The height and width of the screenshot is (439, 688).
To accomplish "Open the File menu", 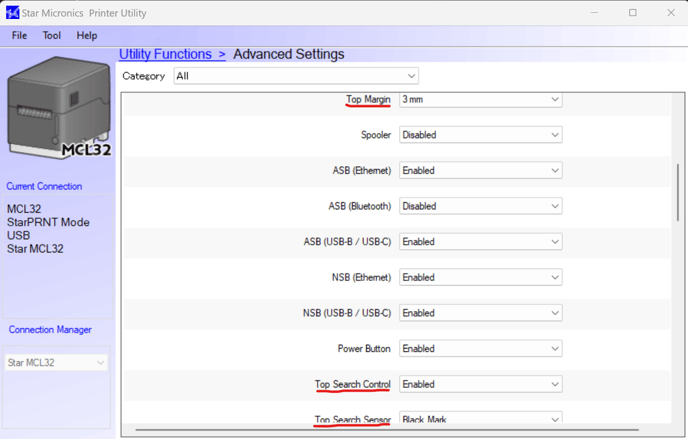I will click(x=19, y=35).
